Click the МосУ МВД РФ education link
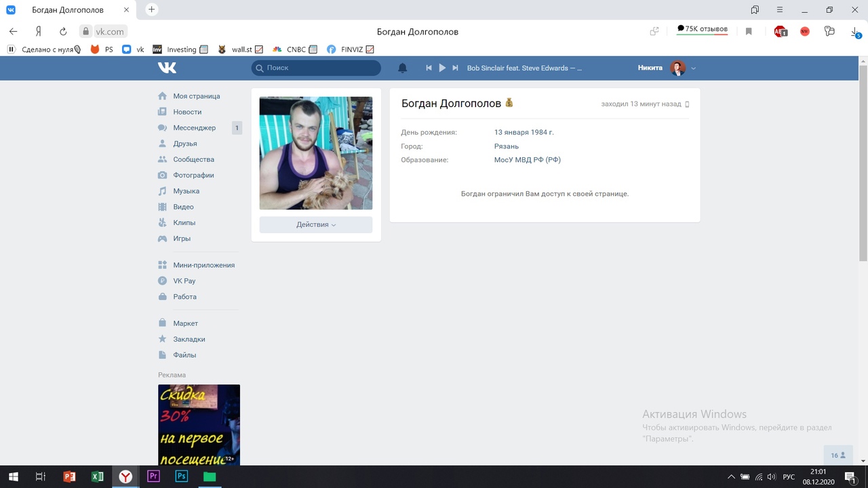868x488 pixels. (x=527, y=160)
